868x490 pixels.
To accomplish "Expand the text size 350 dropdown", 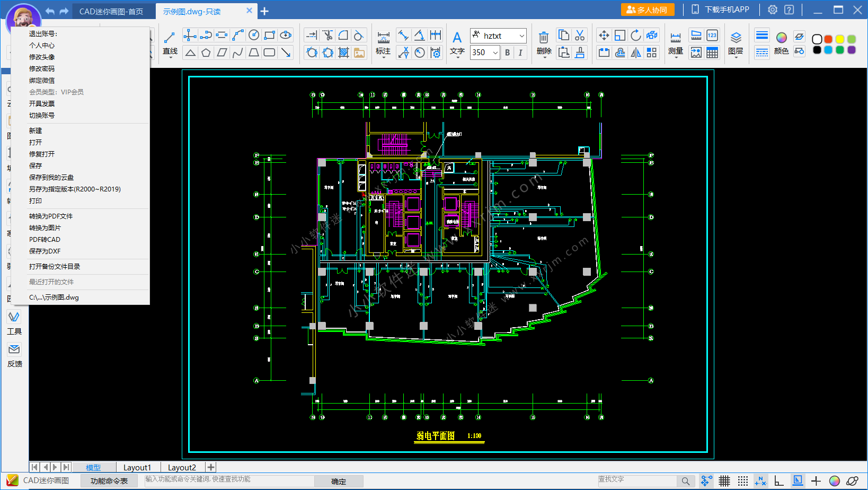I will pos(495,52).
